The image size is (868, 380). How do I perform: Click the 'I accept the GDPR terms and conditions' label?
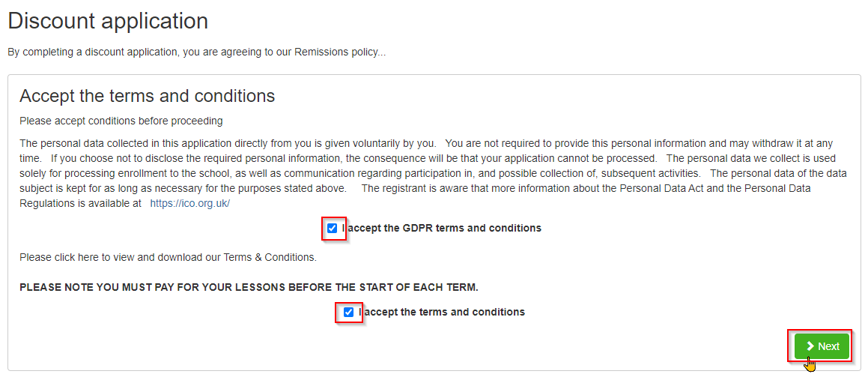[441, 228]
